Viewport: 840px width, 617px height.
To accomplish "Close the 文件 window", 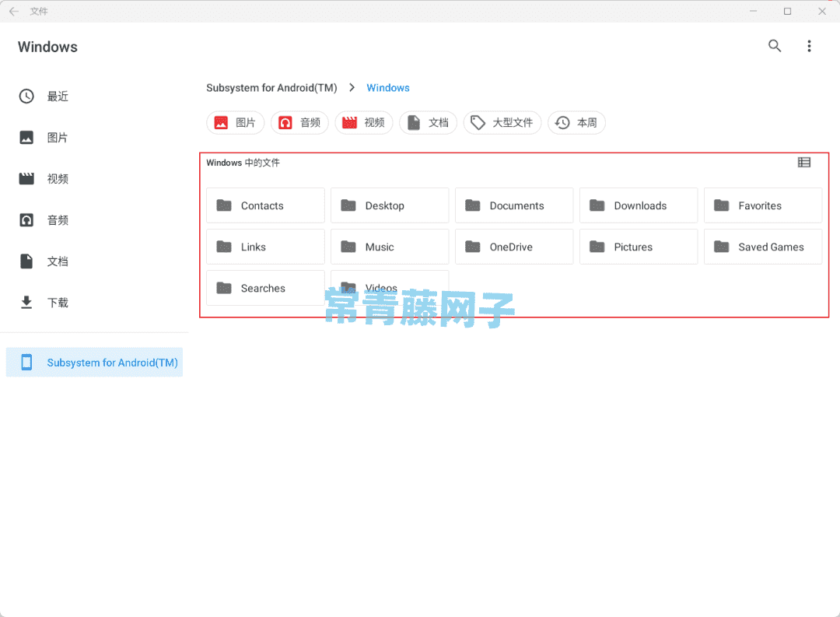I will point(822,11).
